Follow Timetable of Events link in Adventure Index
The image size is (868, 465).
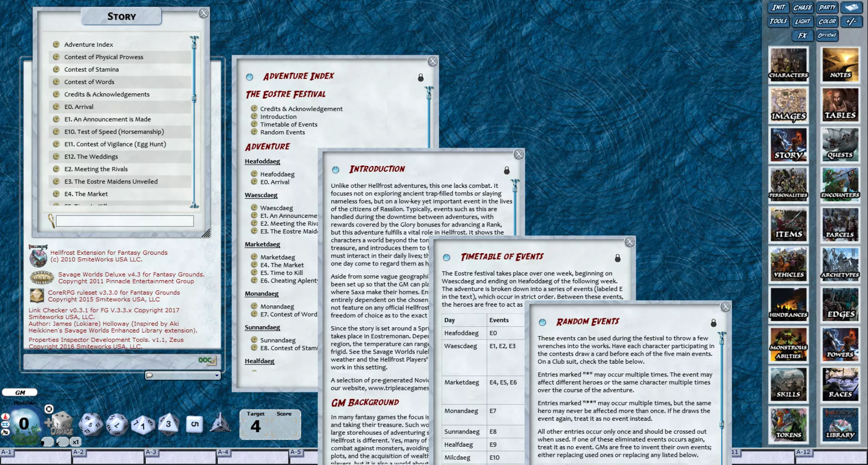tap(288, 125)
